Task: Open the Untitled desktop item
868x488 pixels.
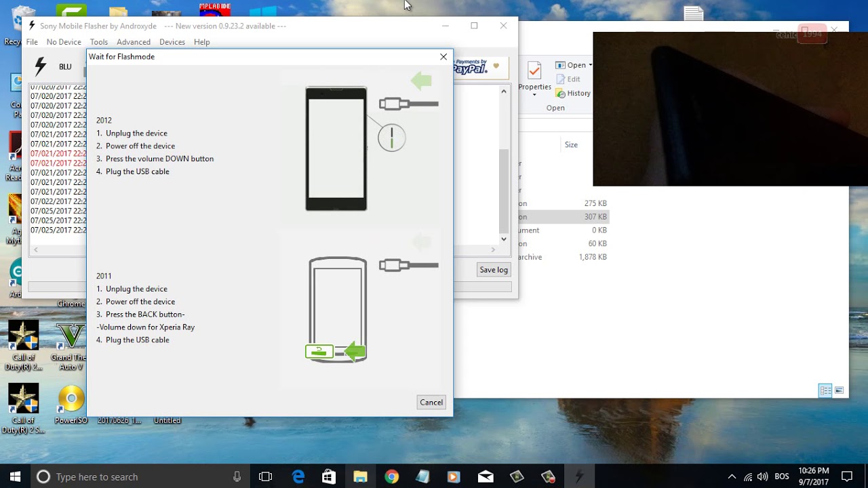Action: click(x=167, y=420)
